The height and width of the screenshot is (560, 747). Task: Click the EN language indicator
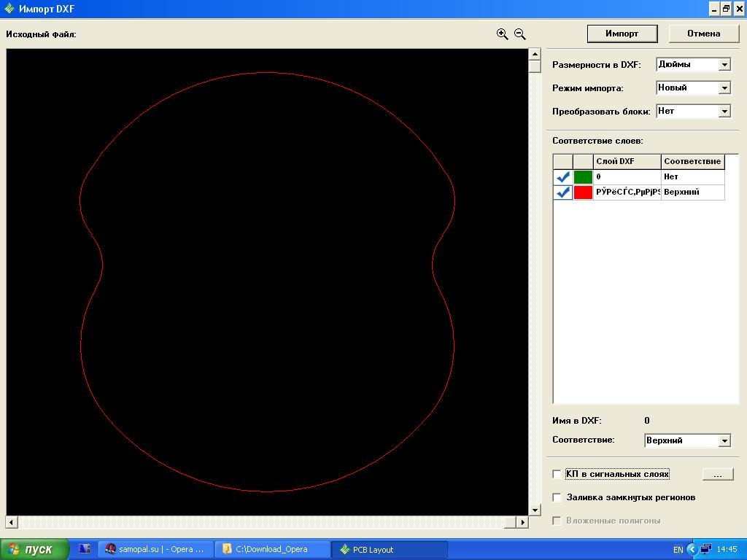(x=678, y=549)
